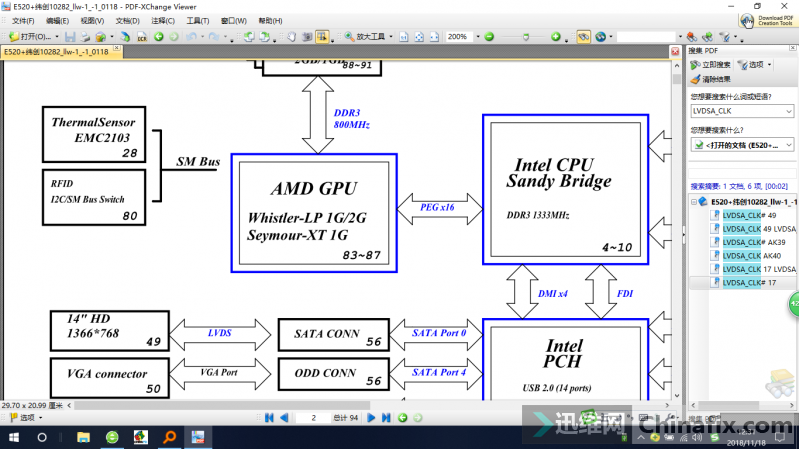Viewport: 799px width, 449px height.
Task: Open the 选项 dropdown in status bar
Action: pyautogui.click(x=26, y=418)
